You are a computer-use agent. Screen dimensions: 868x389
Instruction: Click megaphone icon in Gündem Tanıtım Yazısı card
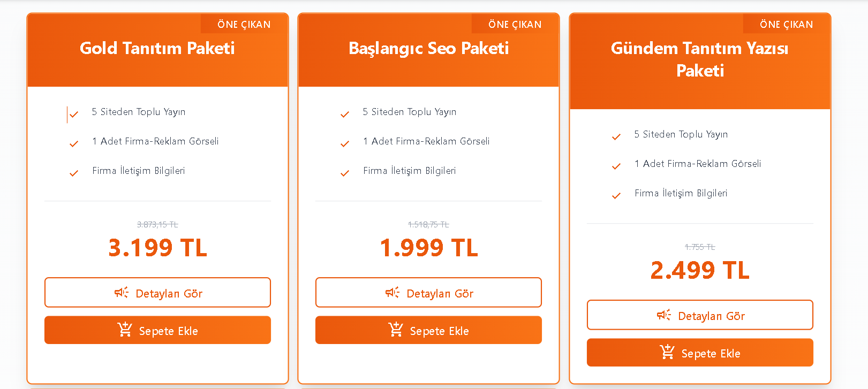(x=664, y=315)
